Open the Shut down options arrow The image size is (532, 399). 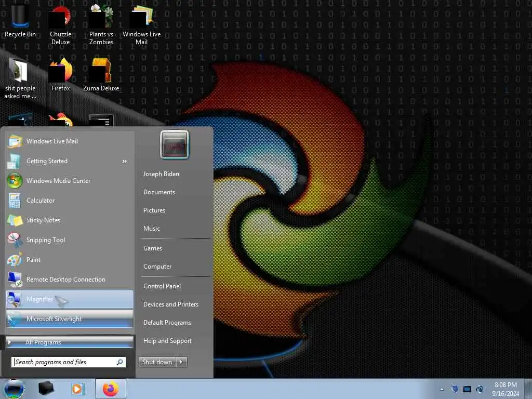click(x=181, y=362)
